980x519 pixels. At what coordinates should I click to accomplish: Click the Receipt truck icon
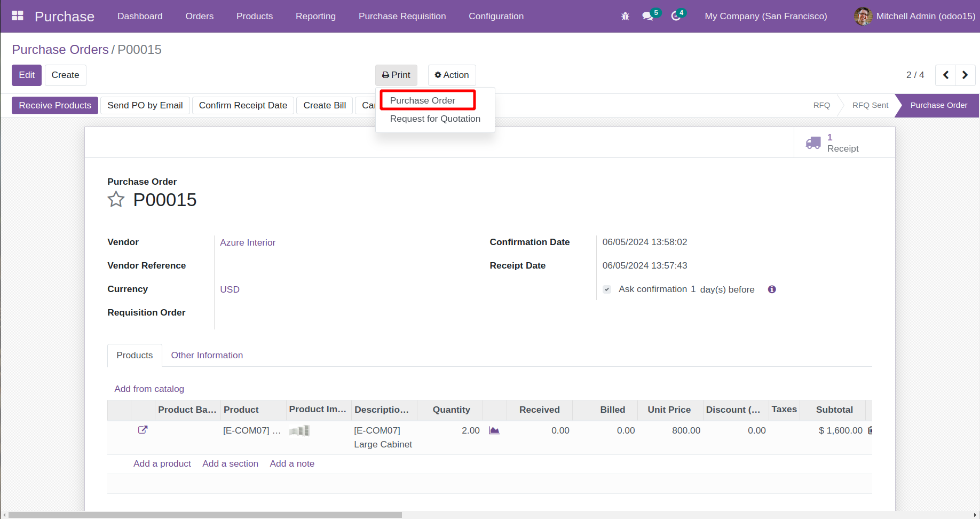[813, 143]
